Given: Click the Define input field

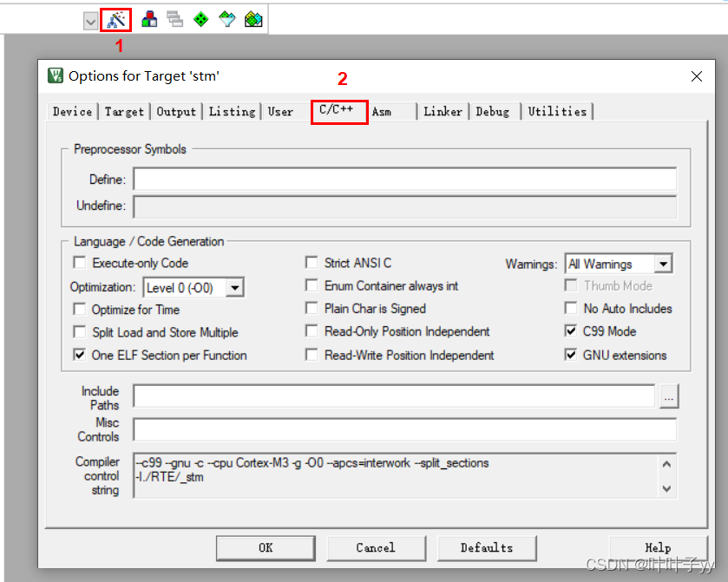Looking at the screenshot, I should tap(404, 180).
